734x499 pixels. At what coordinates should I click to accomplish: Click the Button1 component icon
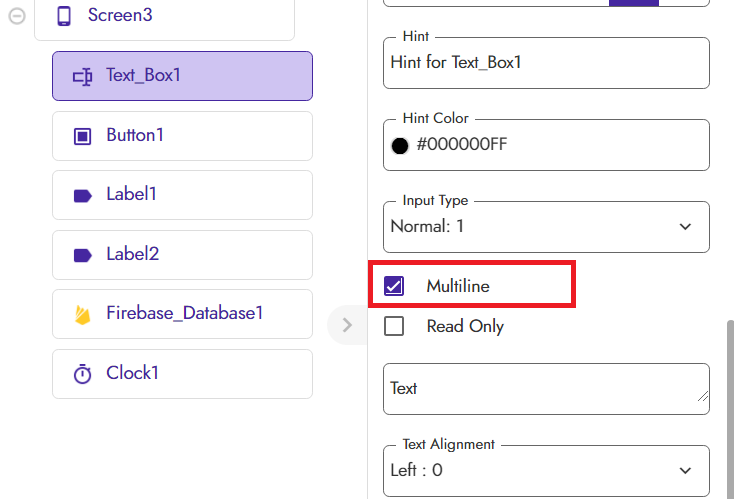point(82,136)
